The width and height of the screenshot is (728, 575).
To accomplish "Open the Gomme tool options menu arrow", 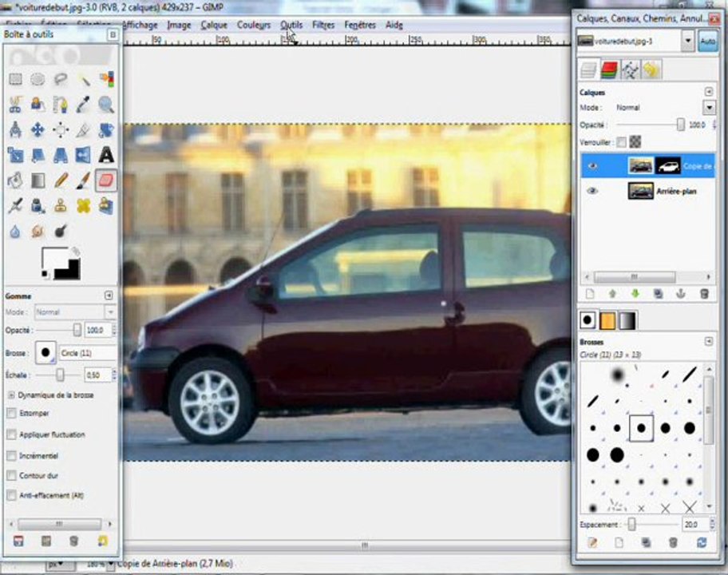I will point(109,295).
